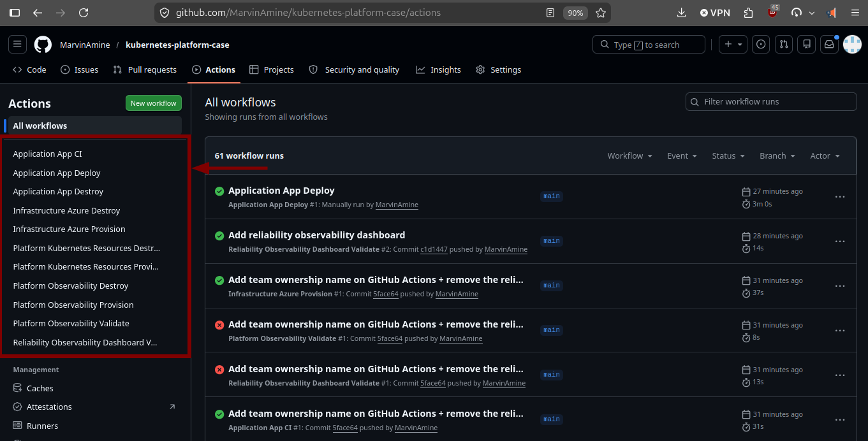Viewport: 868px width, 441px height.
Task: Open GitHub global navigation menu
Action: (17, 45)
